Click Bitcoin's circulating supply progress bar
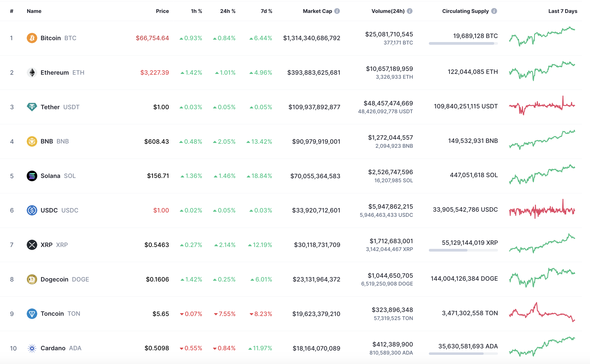 463,43
